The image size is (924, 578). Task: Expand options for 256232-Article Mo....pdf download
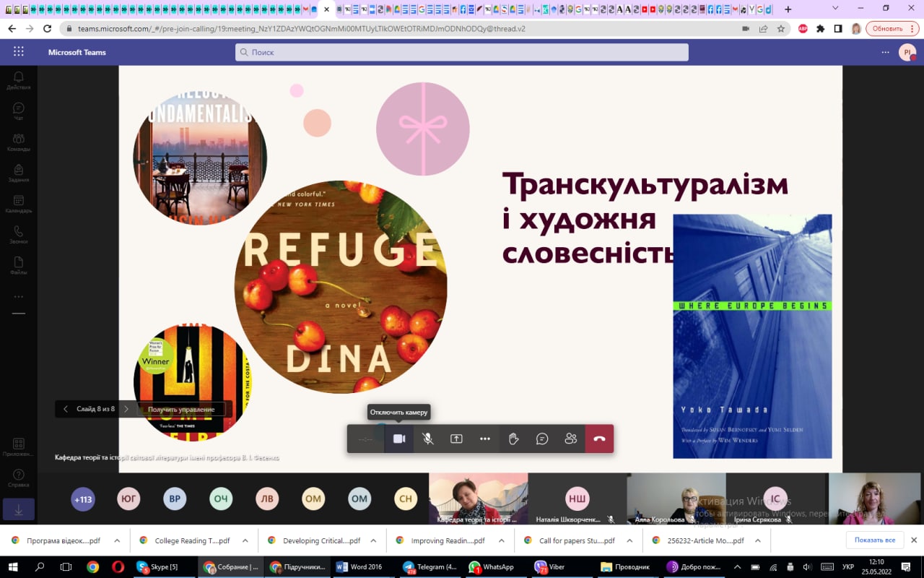point(757,540)
